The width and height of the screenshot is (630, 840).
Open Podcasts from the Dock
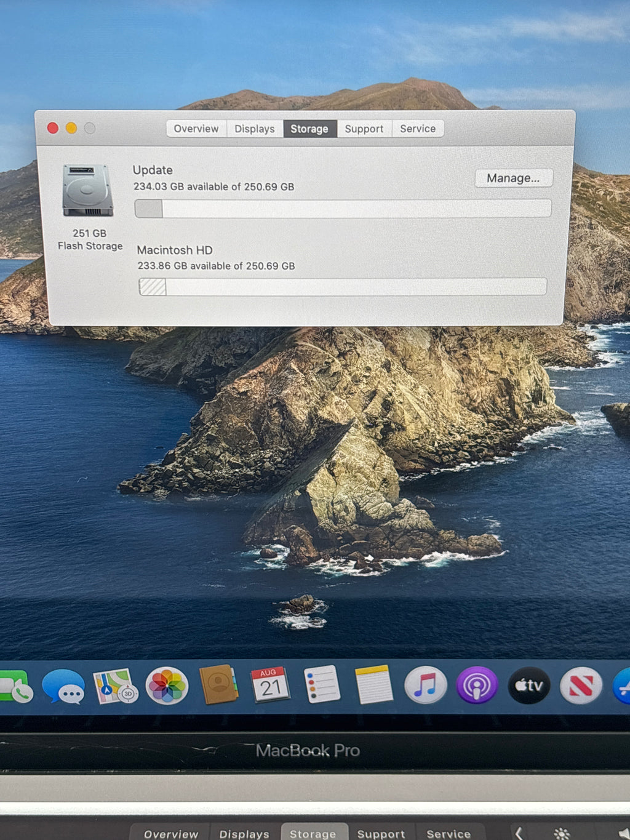[x=477, y=685]
